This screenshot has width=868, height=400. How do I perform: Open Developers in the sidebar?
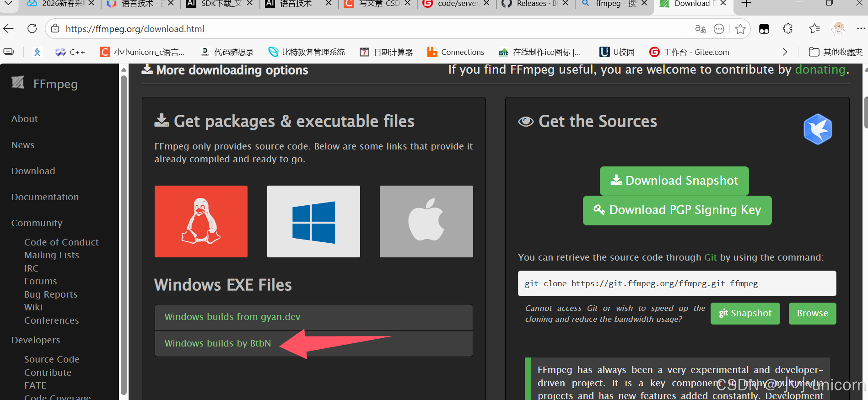(x=36, y=340)
